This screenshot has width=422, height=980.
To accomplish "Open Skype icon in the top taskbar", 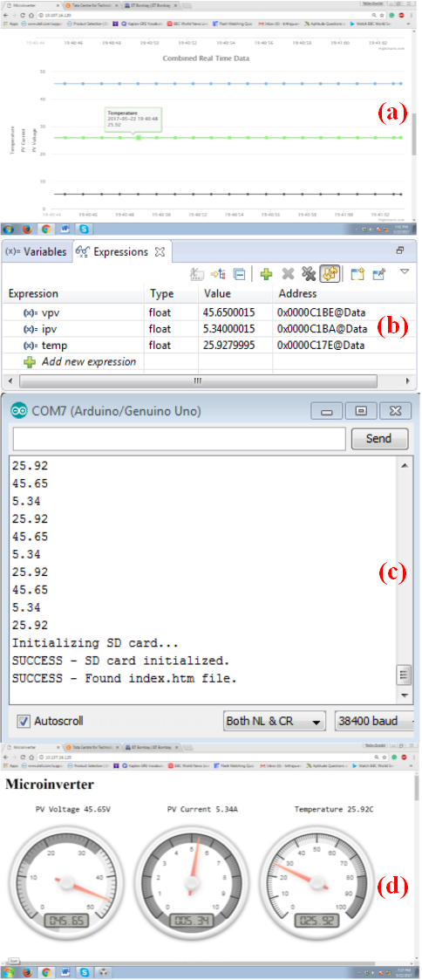I will 83,229.
